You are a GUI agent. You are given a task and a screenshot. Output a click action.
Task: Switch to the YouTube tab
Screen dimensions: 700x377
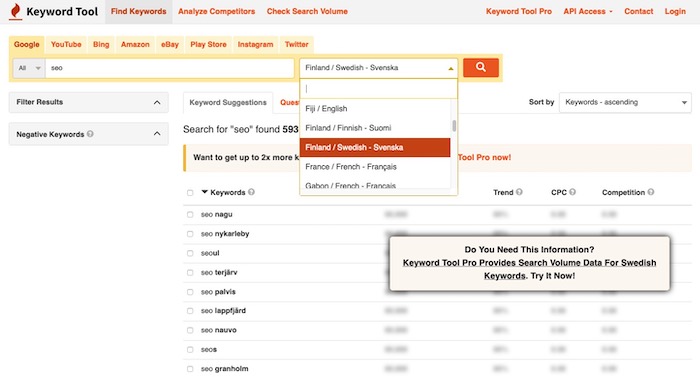pos(66,44)
